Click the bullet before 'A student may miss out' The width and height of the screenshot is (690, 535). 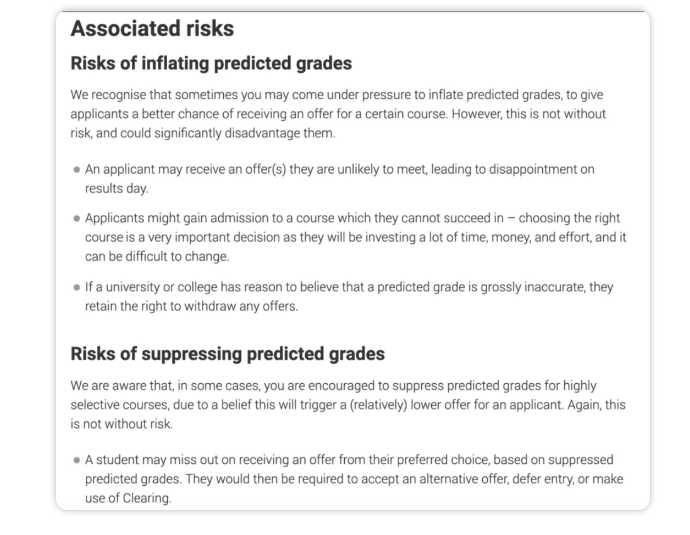tap(77, 460)
